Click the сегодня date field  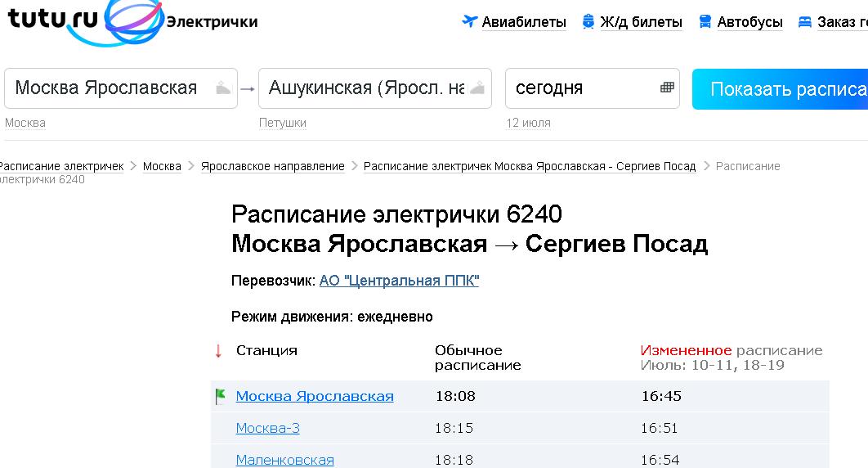pyautogui.click(x=592, y=88)
